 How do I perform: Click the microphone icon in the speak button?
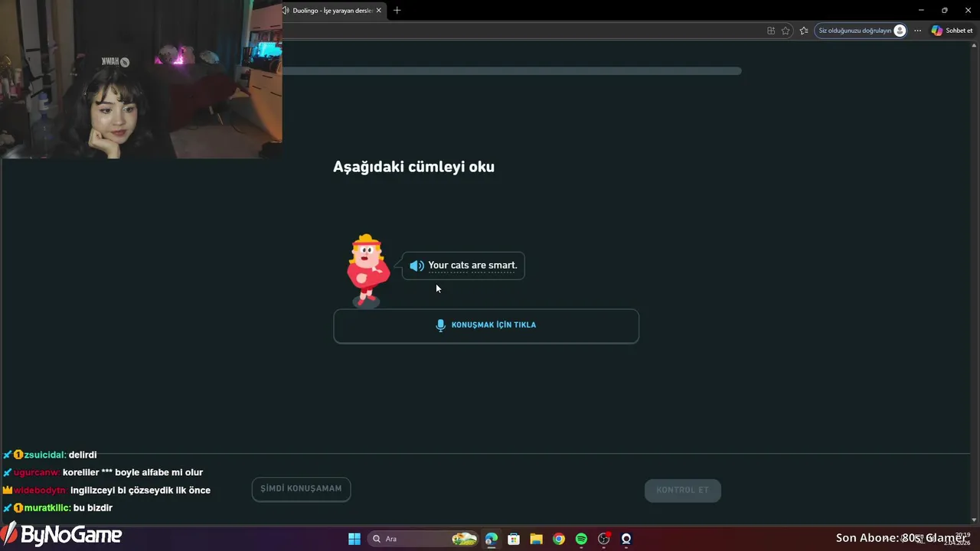click(440, 325)
